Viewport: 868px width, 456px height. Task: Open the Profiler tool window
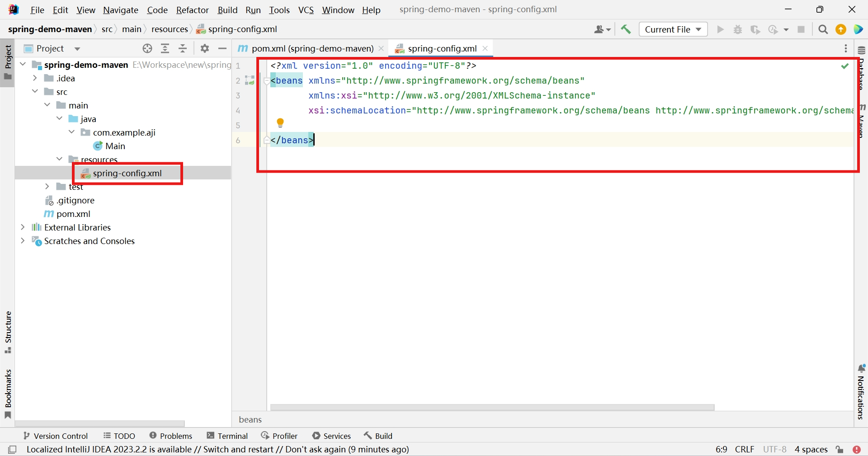pyautogui.click(x=279, y=436)
